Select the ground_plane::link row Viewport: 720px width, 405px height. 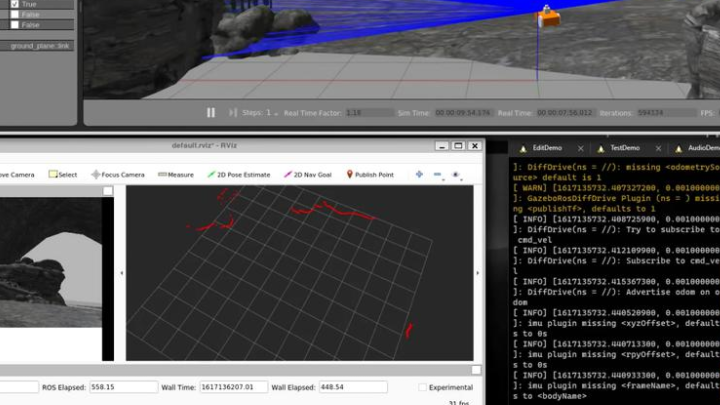(37, 46)
